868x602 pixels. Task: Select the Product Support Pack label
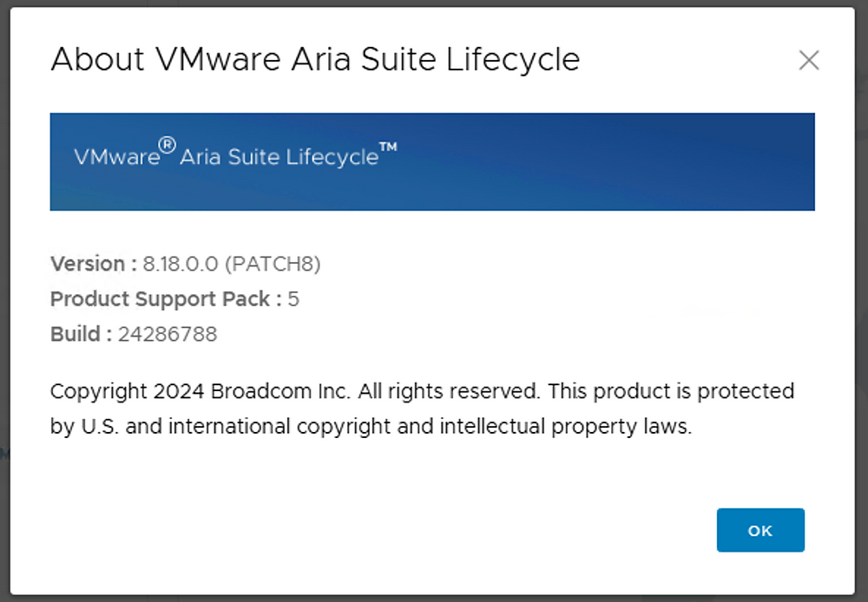166,299
